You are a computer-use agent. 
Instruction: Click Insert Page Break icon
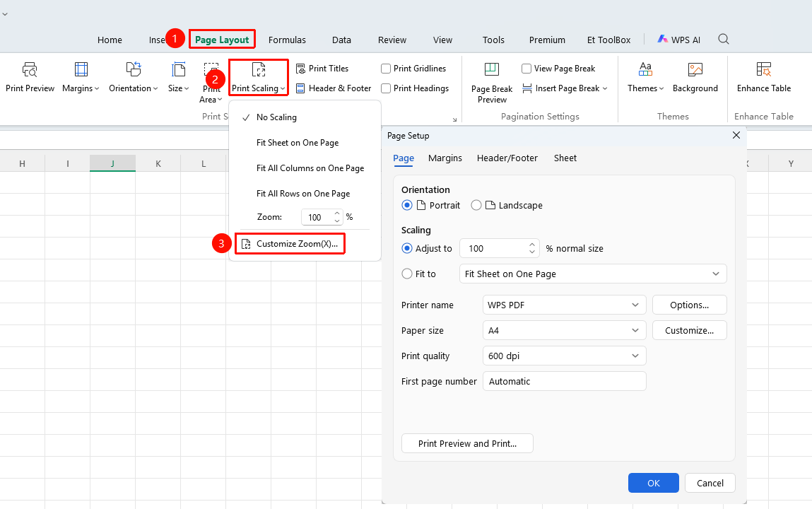[526, 88]
